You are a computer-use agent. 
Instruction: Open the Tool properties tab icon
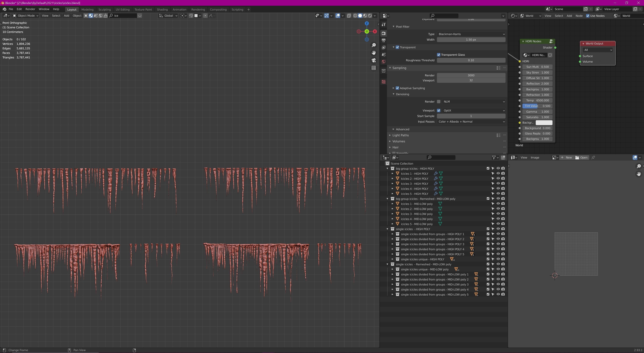[383, 25]
